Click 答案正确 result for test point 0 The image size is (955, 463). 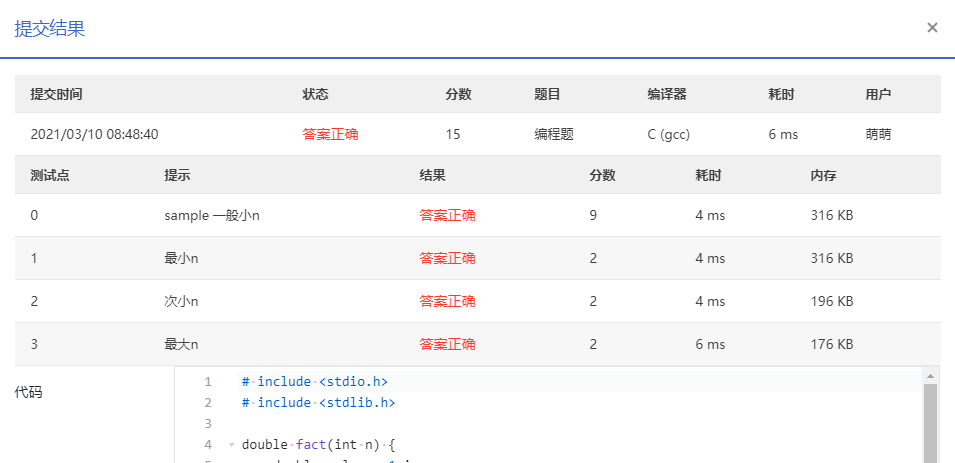pyautogui.click(x=447, y=216)
